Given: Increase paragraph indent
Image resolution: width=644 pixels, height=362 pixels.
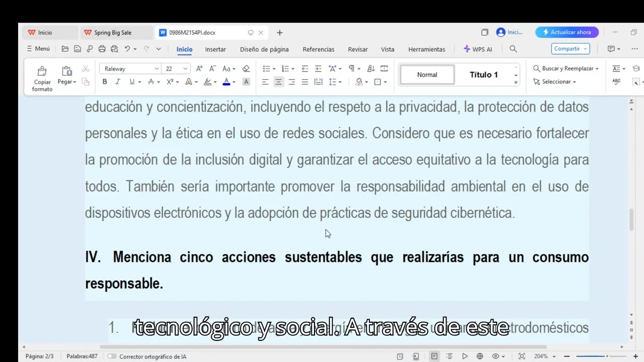Looking at the screenshot, I should click(x=318, y=68).
